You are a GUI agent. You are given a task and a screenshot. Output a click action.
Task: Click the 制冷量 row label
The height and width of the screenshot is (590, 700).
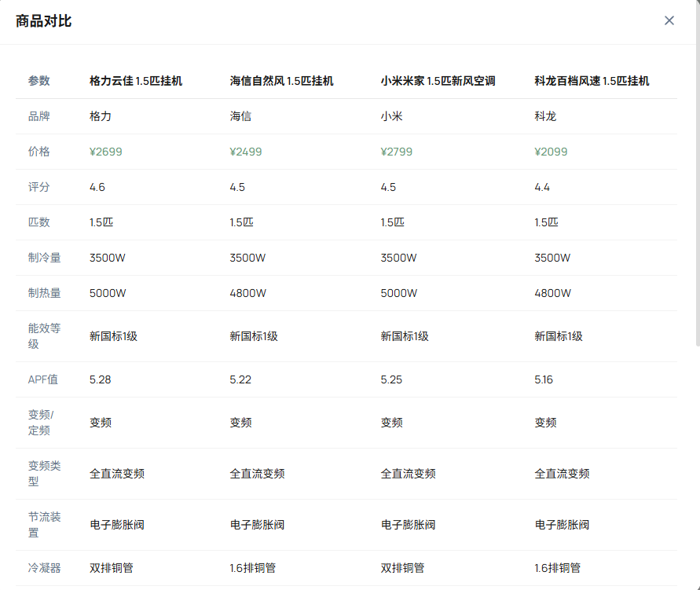point(44,258)
